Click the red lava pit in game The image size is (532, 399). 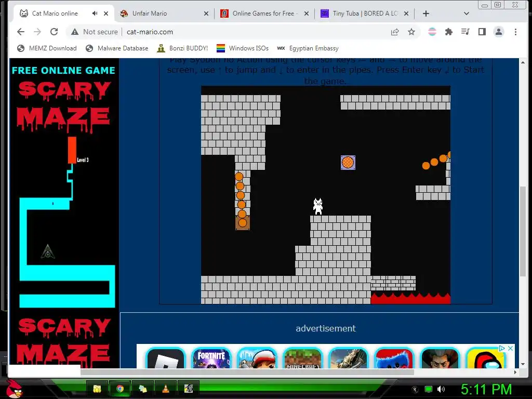point(410,298)
